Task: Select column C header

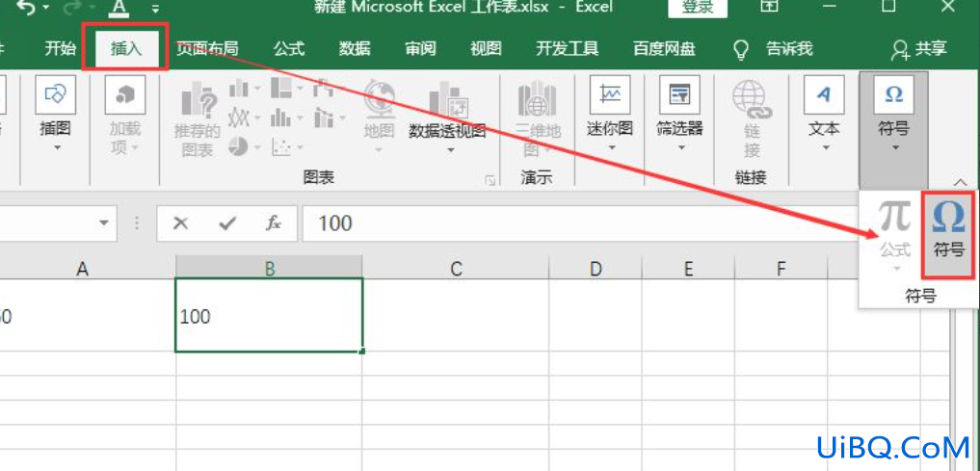Action: point(456,269)
